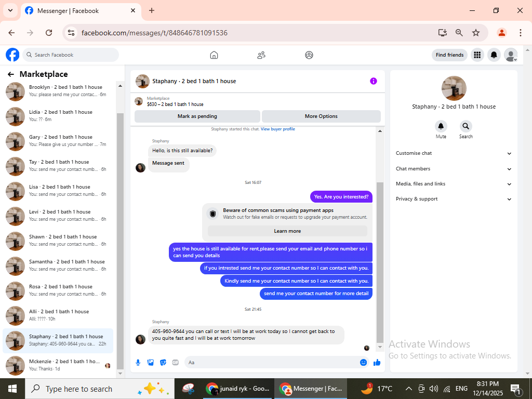Switch to junaid ryk Google Chrome window
Screen dimensions: 532x399
point(238,389)
